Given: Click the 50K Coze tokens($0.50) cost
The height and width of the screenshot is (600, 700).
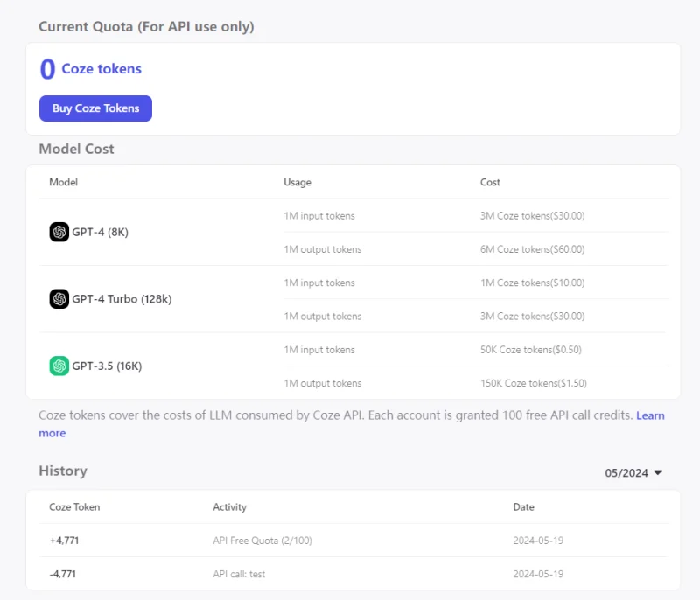Looking at the screenshot, I should [531, 349].
